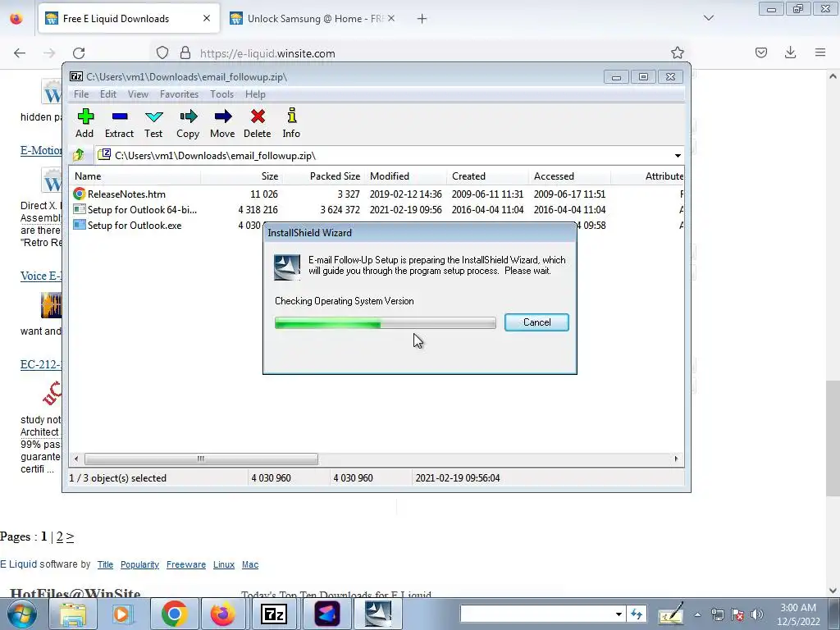
Task: View site security padlock information
Action: click(185, 53)
